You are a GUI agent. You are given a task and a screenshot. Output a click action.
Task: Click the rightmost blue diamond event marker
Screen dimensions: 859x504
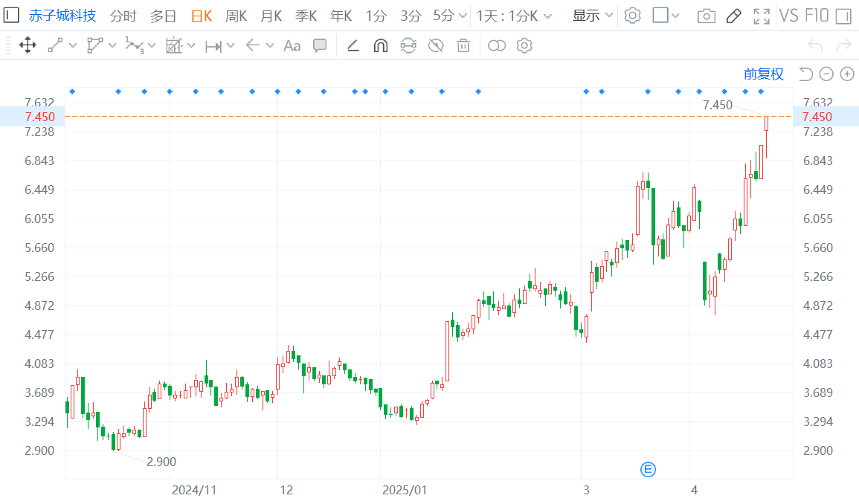761,91
